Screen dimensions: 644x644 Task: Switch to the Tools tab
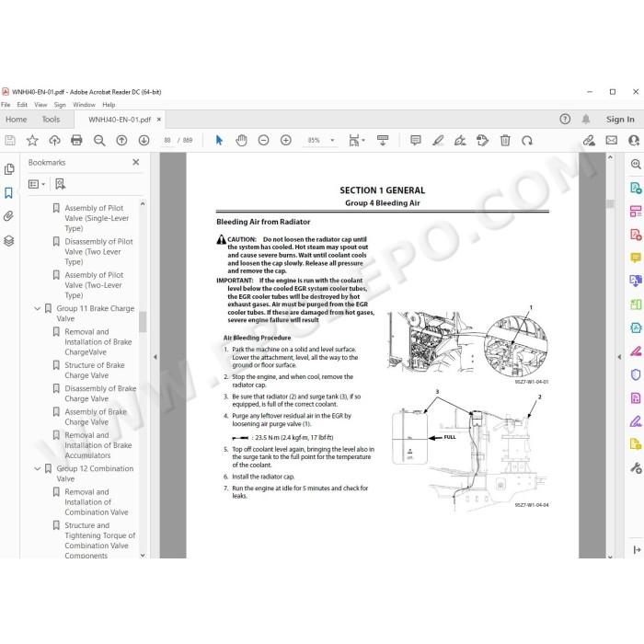tap(51, 120)
